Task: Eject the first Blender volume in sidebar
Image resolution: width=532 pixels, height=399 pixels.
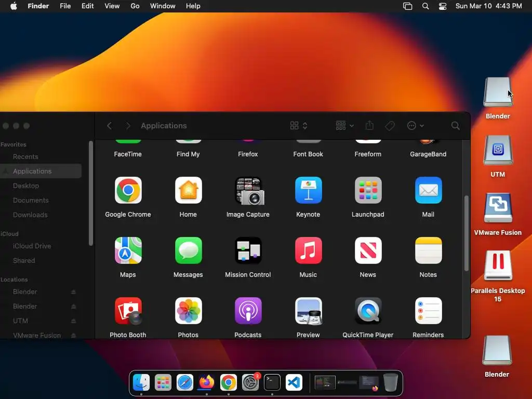Action: pos(73,292)
